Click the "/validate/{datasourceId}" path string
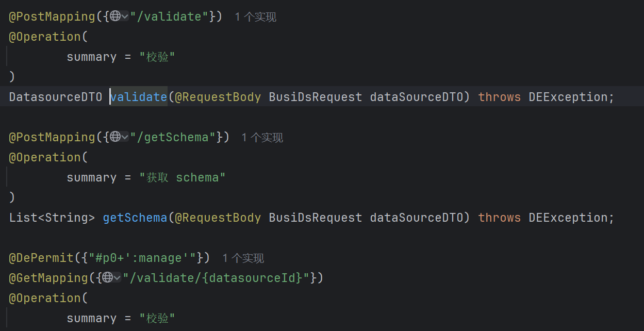This screenshot has height=331, width=644. point(216,278)
